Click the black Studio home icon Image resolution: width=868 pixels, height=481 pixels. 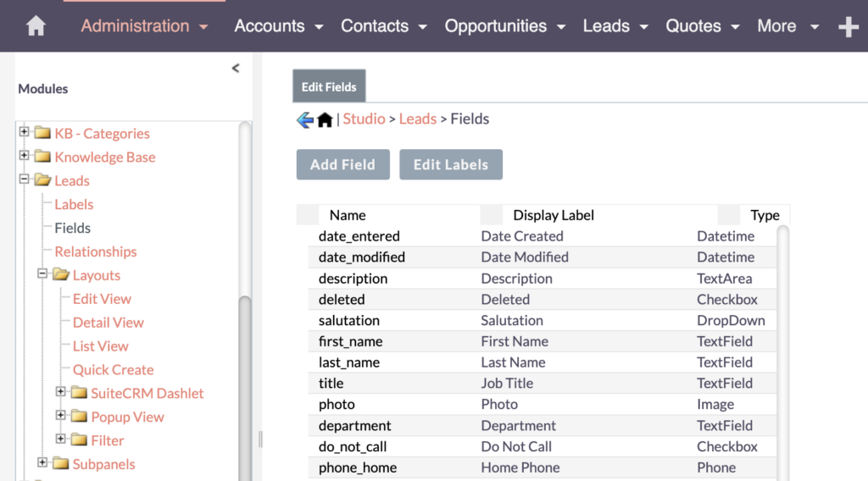click(325, 119)
